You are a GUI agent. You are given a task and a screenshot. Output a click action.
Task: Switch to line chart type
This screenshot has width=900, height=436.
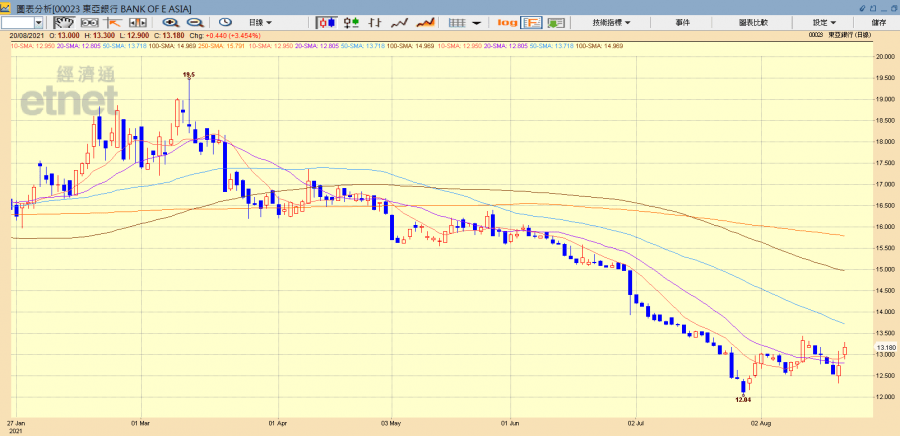(x=400, y=22)
